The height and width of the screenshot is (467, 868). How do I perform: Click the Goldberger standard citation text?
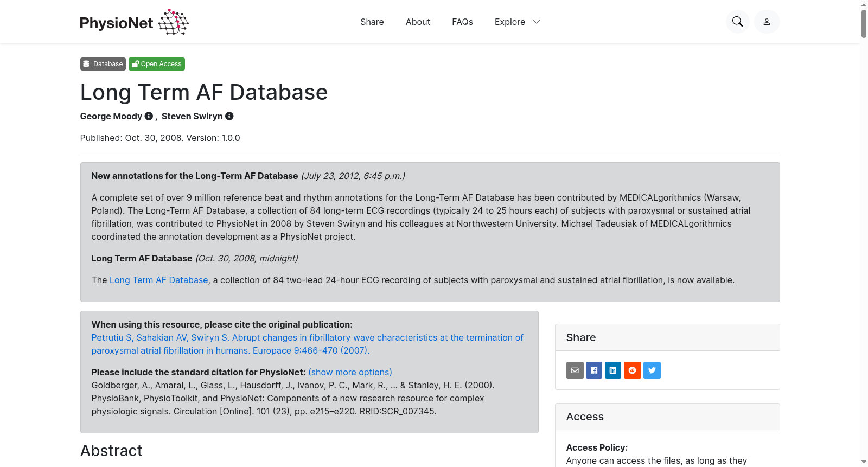pyautogui.click(x=293, y=398)
